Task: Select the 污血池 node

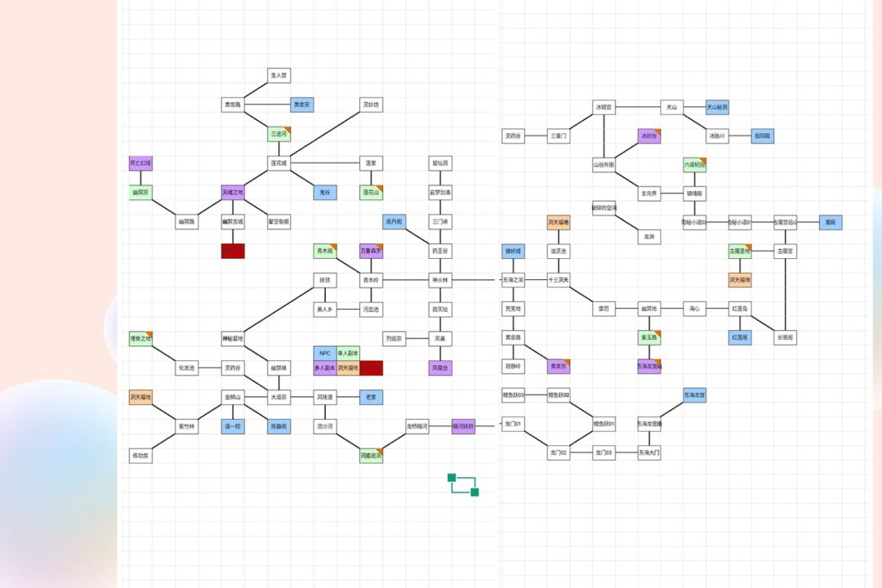Action: 371,310
